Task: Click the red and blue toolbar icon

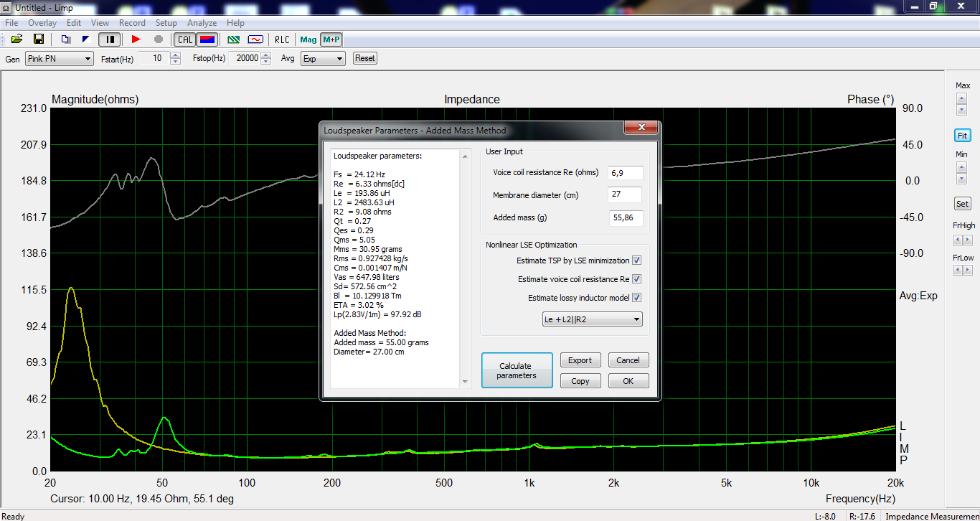Action: click(x=207, y=39)
